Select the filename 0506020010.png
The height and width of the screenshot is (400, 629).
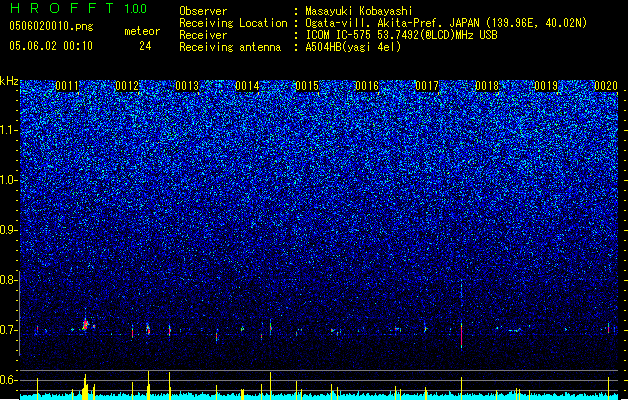[51, 27]
